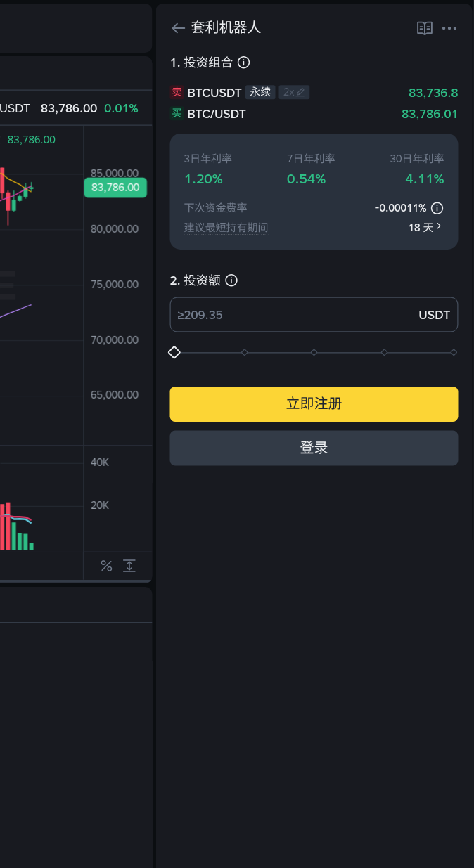Click the USDT unit label in input
The image size is (474, 868).
click(434, 315)
